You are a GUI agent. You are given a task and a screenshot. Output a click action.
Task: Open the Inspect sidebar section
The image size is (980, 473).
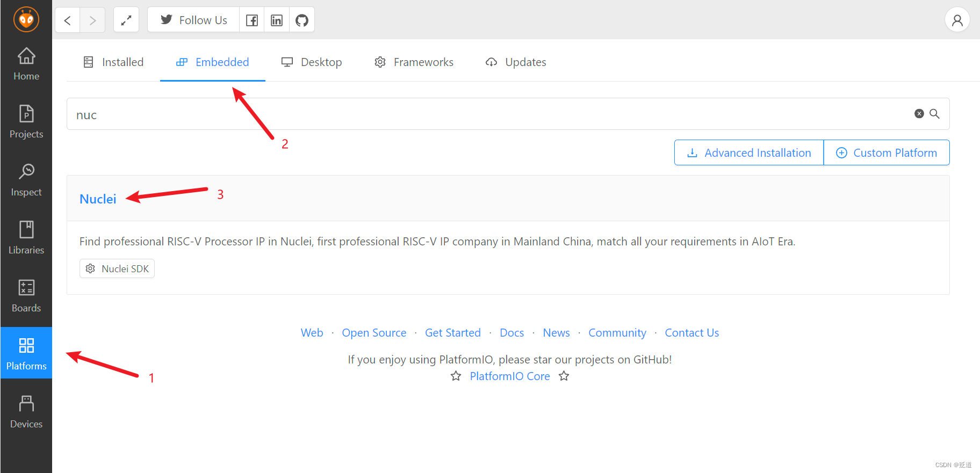click(x=26, y=180)
